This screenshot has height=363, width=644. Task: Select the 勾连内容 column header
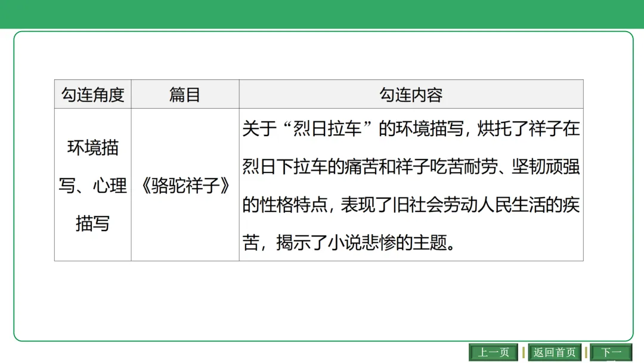tap(411, 94)
